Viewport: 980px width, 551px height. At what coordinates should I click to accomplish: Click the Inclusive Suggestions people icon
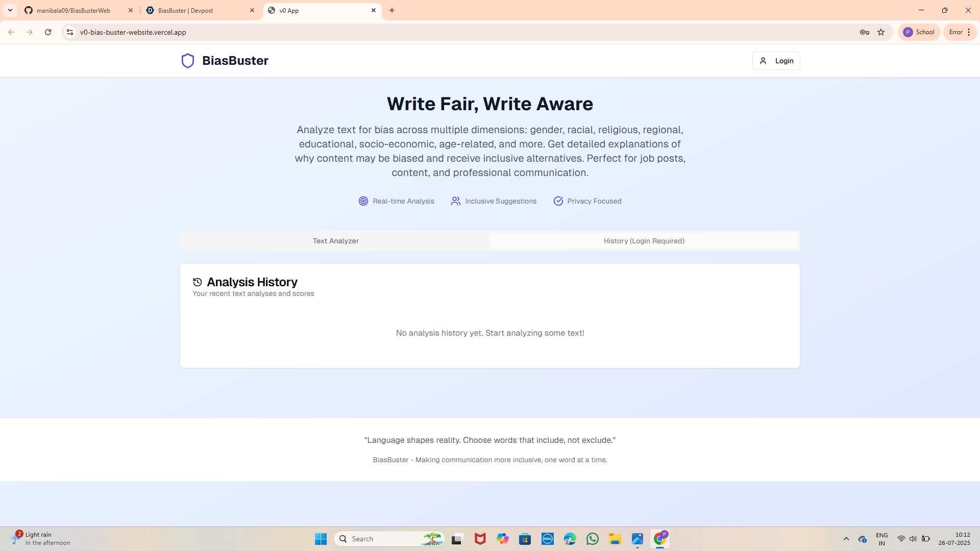456,201
